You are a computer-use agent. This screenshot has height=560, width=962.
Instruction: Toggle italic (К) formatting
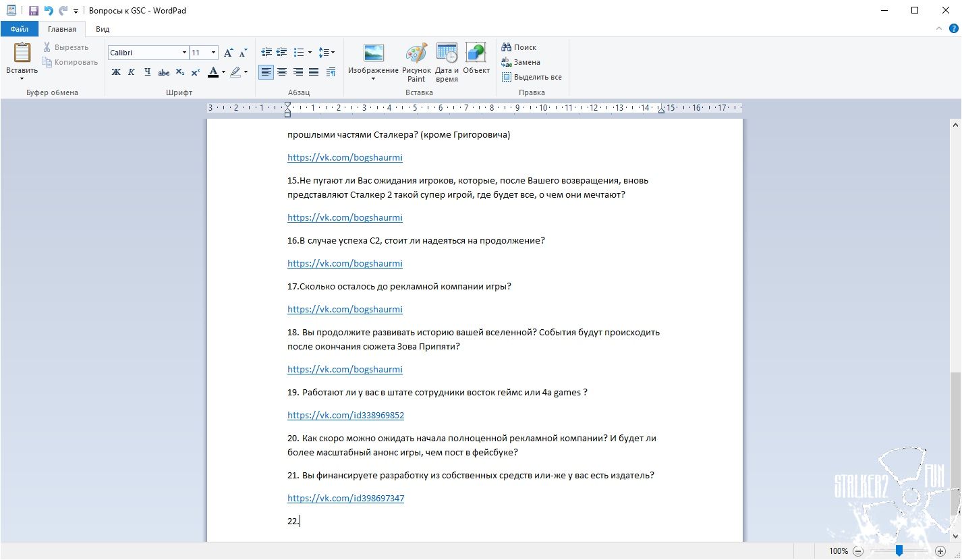(x=132, y=72)
